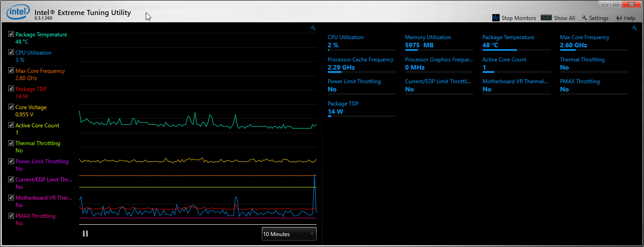Select Current/EDP Limit Throttling tile
The width and height of the screenshot is (644, 247).
click(x=439, y=86)
